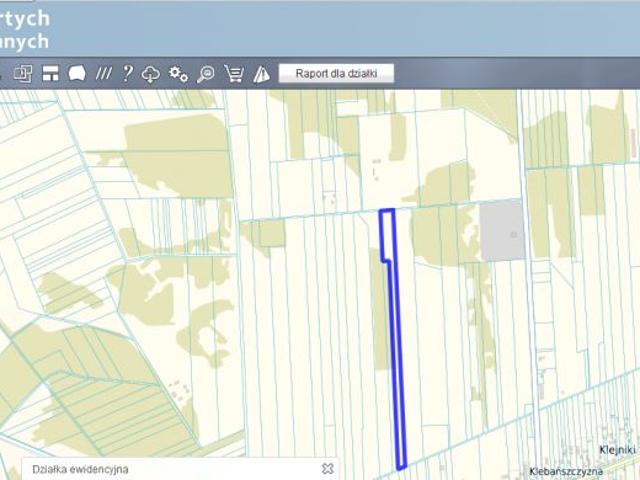Image resolution: width=640 pixels, height=480 pixels.
Task: Open settings with the gears icon
Action: 178,73
